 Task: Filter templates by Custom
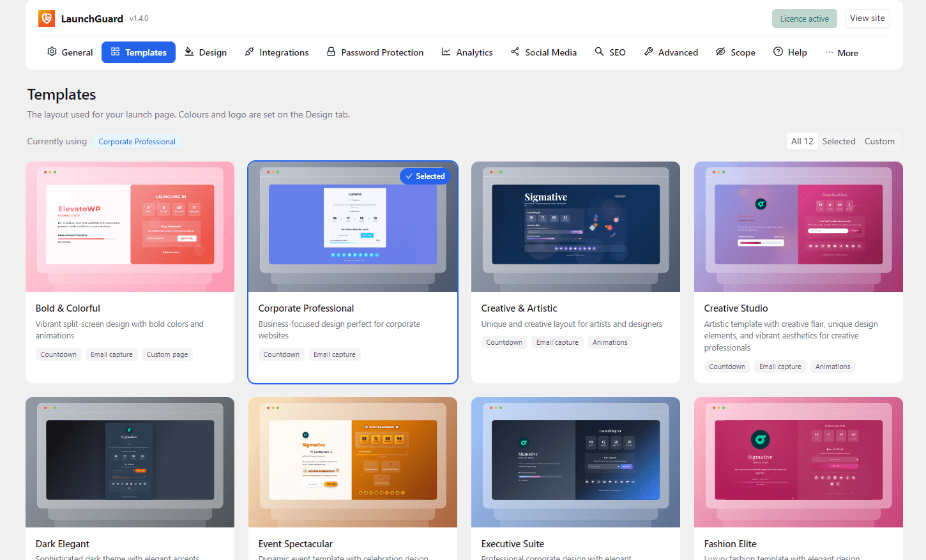(x=879, y=141)
